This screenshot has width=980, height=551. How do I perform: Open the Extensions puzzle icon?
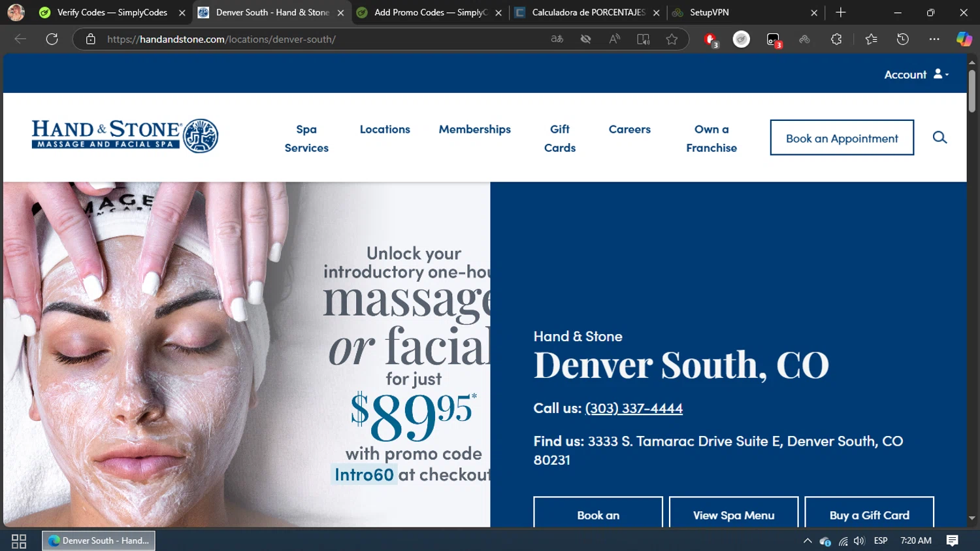[836, 39]
